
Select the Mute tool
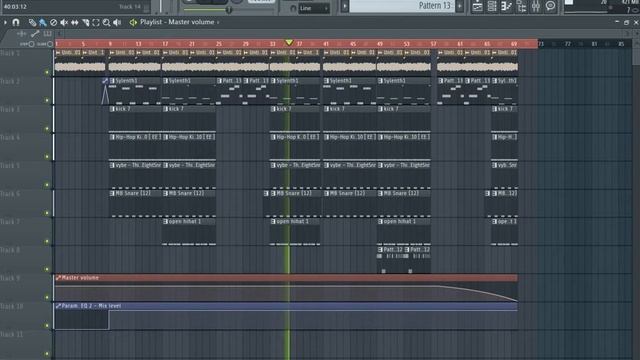coord(64,22)
